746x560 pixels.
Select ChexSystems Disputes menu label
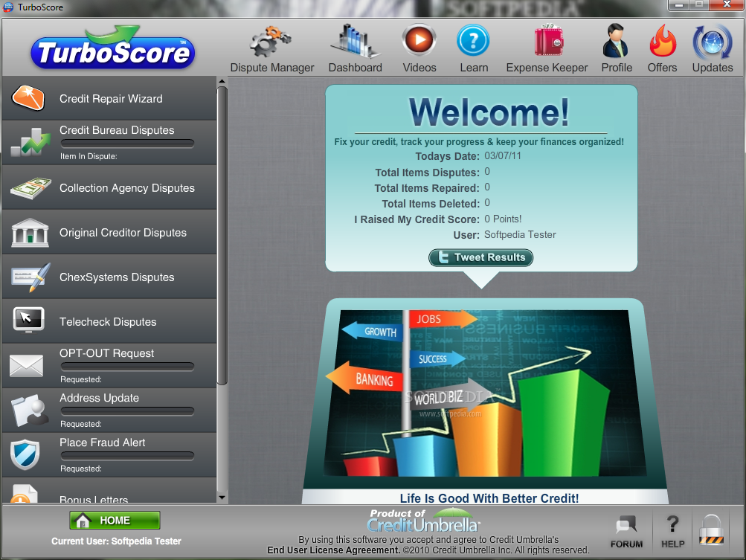tap(117, 277)
